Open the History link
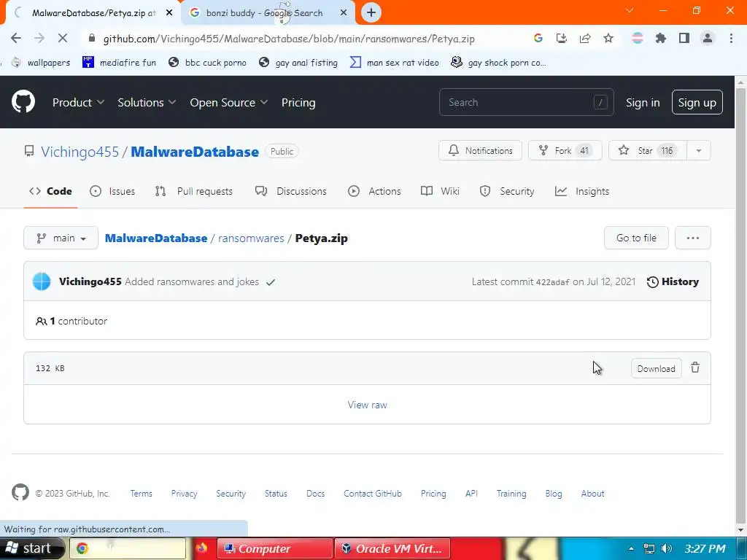 [x=673, y=281]
